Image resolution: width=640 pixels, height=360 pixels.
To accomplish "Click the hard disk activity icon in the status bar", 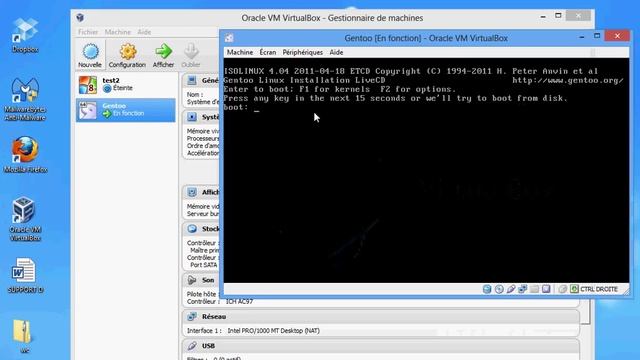I will [x=487, y=289].
